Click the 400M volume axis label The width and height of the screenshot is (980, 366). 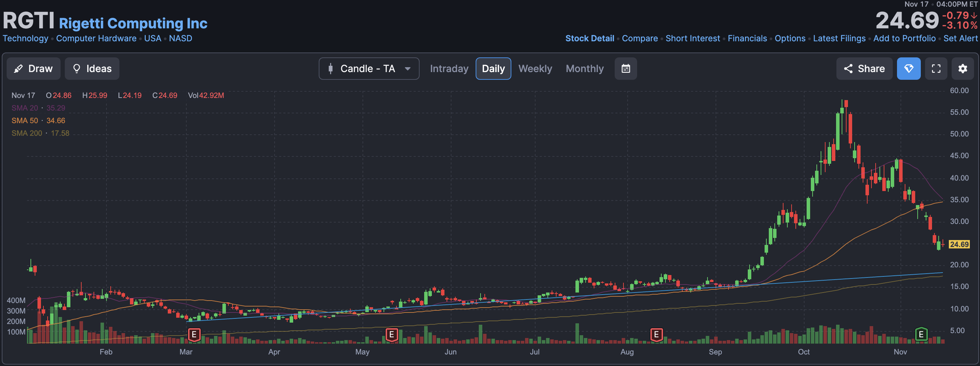[16, 300]
